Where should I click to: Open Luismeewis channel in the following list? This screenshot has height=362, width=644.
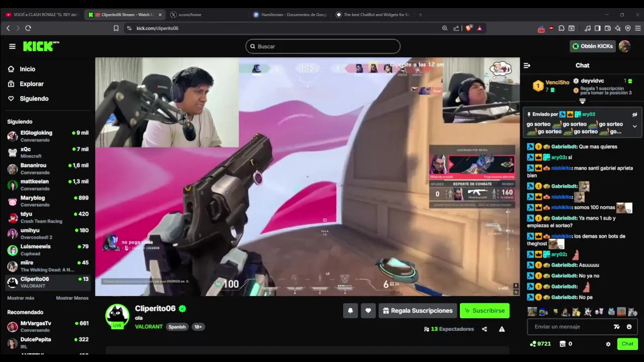[48, 250]
